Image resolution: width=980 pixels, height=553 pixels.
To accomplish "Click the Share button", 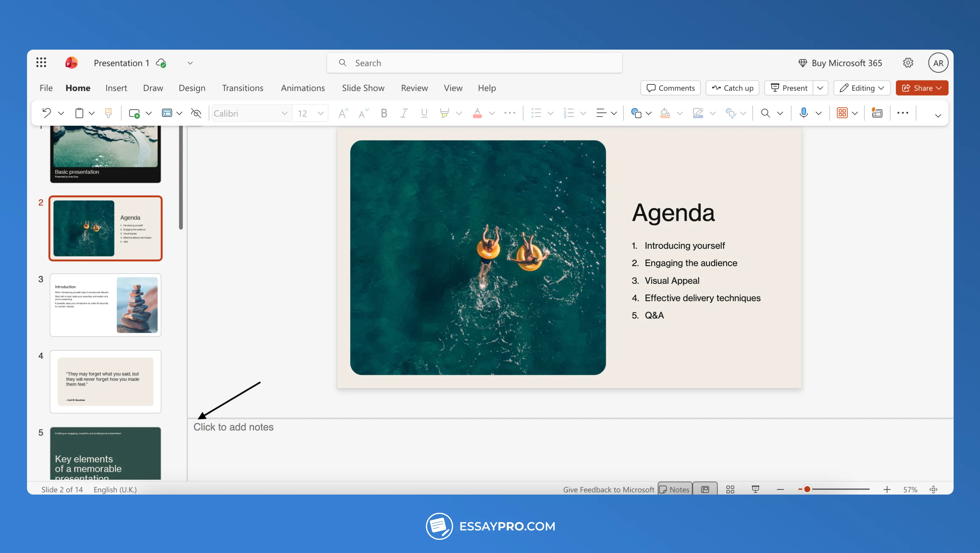I will pyautogui.click(x=921, y=88).
